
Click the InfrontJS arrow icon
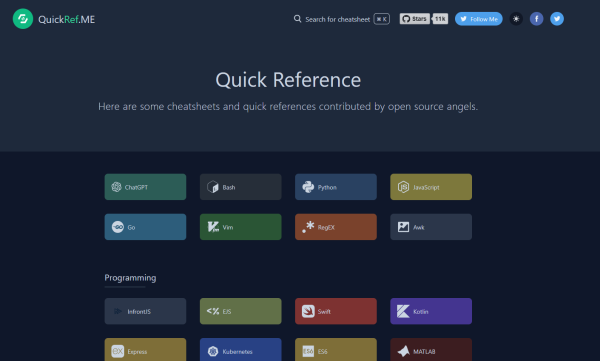(x=118, y=311)
